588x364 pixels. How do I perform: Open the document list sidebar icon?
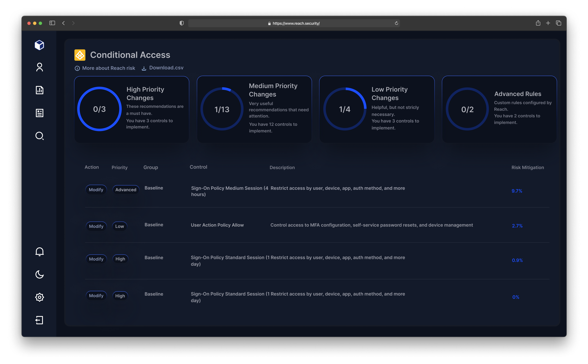click(x=39, y=113)
